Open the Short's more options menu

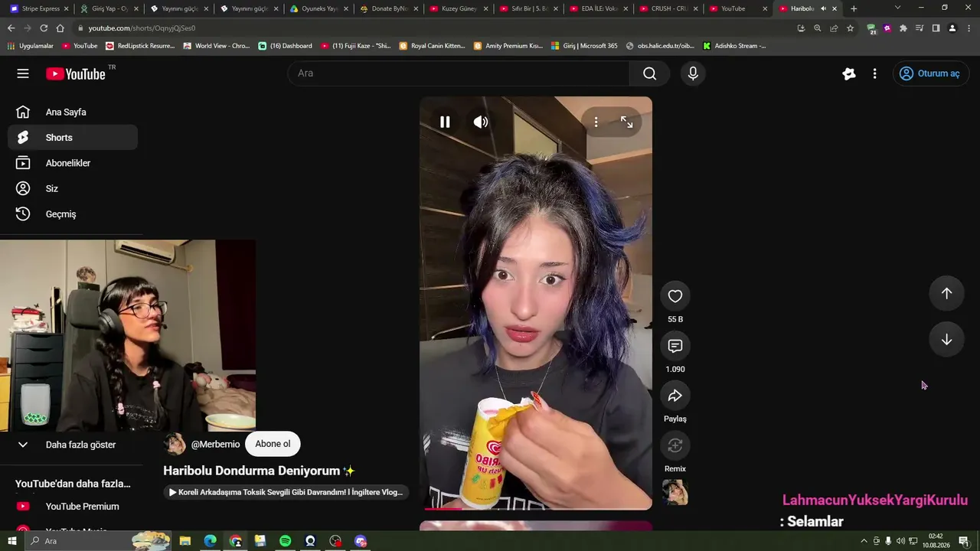pos(596,122)
